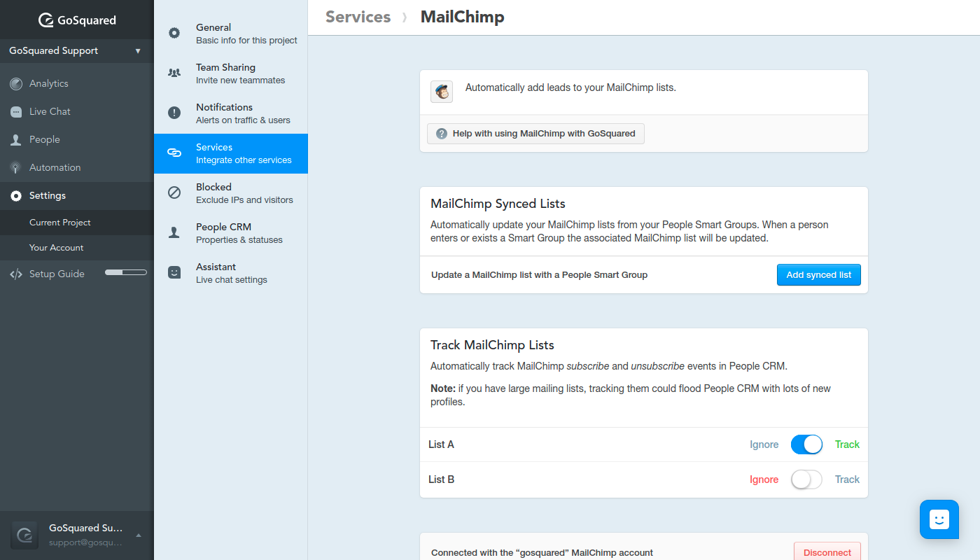Open Analytics section

coord(77,84)
